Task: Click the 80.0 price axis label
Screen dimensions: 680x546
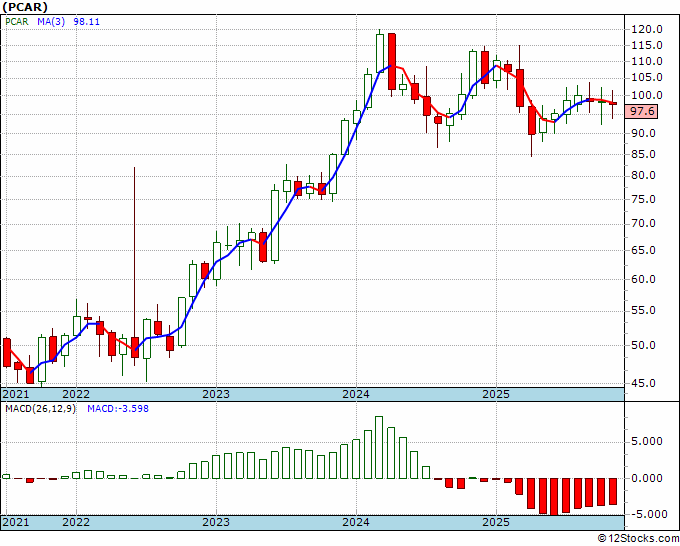Action: (644, 176)
